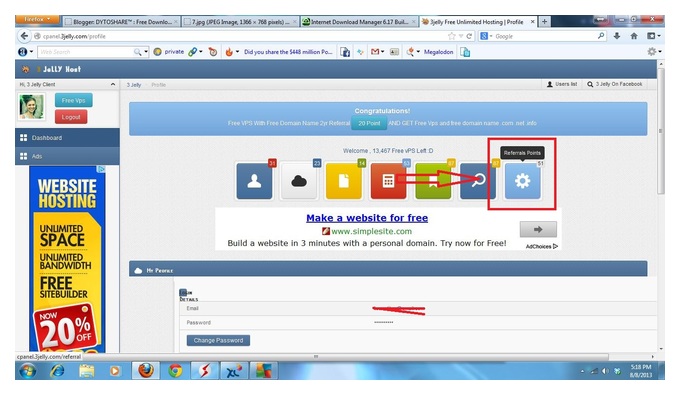Viewport: 680px width, 395px height.
Task: Open Windows Media Player from taskbar
Action: [114, 371]
